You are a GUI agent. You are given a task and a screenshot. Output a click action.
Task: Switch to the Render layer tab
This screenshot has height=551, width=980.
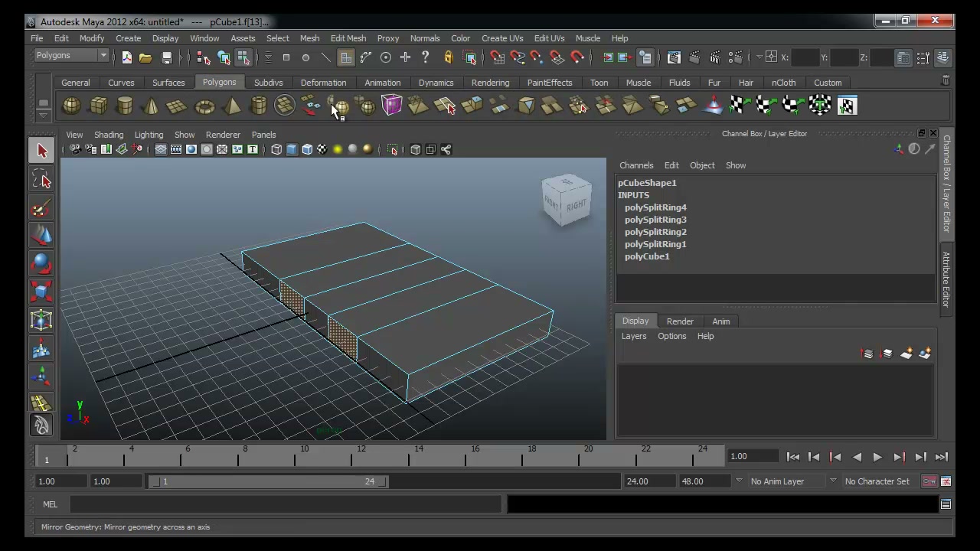click(680, 321)
